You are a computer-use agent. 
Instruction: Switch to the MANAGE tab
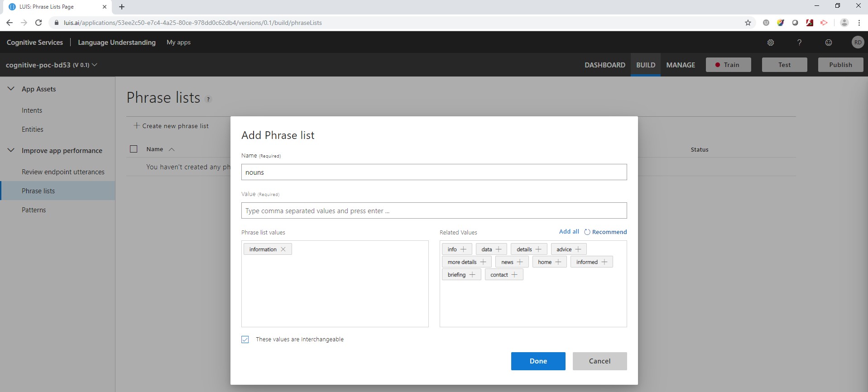[681, 65]
